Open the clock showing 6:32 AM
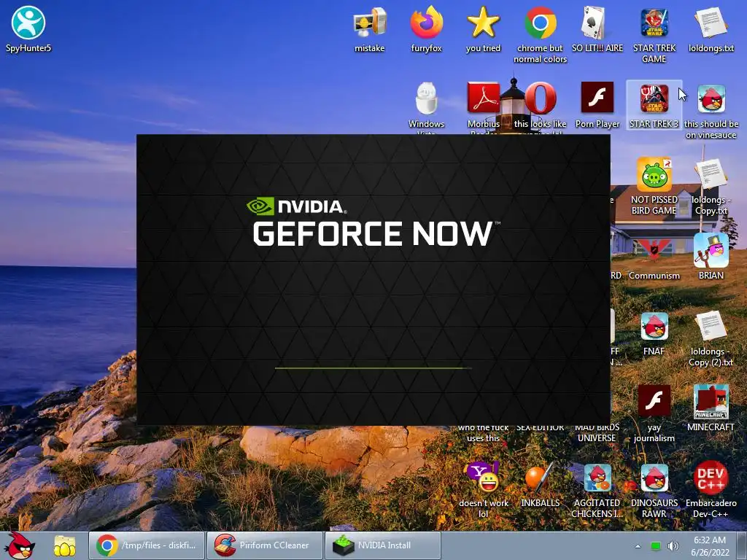Image resolution: width=747 pixels, height=560 pixels. (x=709, y=545)
